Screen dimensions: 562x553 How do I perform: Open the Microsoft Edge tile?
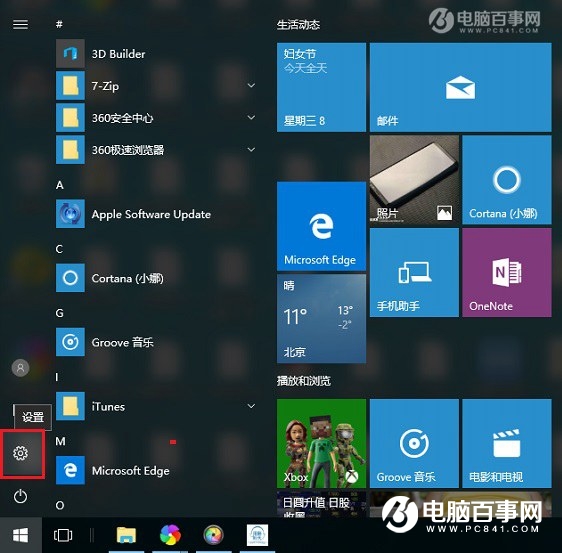click(322, 226)
